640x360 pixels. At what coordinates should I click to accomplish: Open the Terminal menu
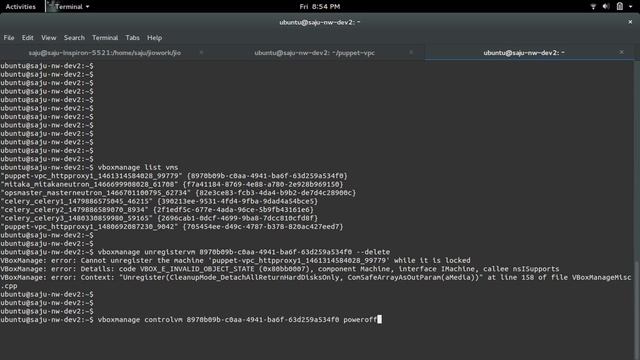coord(105,38)
